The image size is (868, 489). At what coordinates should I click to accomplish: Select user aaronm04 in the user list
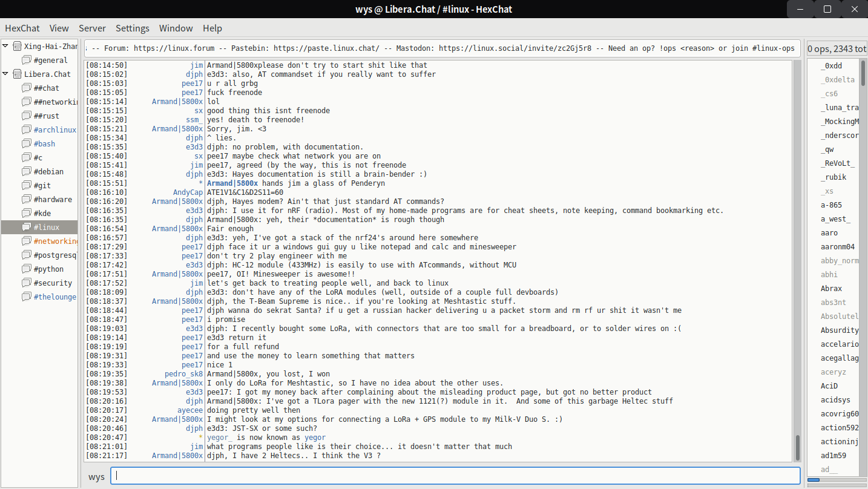pyautogui.click(x=838, y=246)
